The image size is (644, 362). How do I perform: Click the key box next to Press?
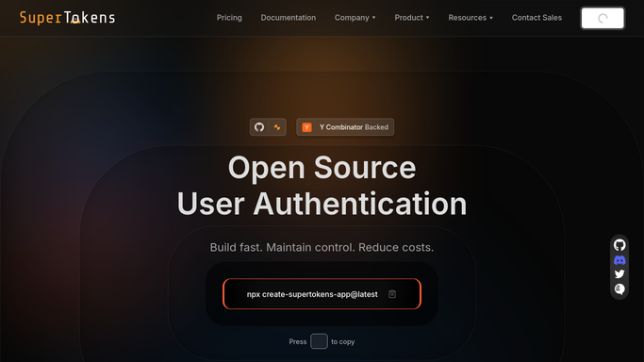pos(319,341)
